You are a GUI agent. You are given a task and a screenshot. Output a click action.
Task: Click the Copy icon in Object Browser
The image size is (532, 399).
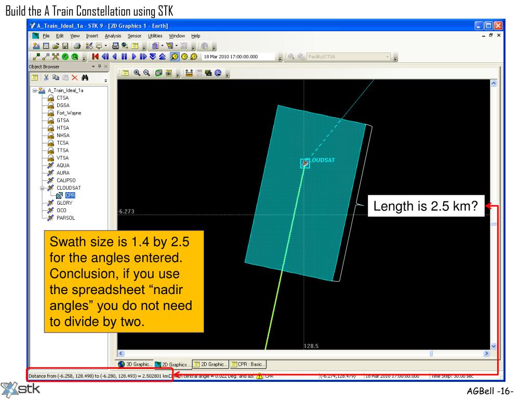[56, 78]
